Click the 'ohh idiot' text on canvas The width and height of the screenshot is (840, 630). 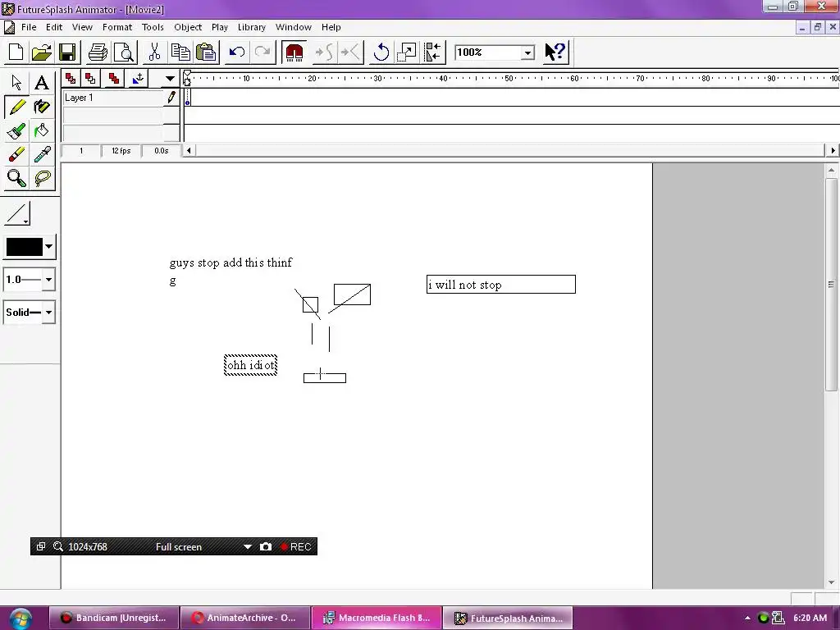tap(251, 365)
